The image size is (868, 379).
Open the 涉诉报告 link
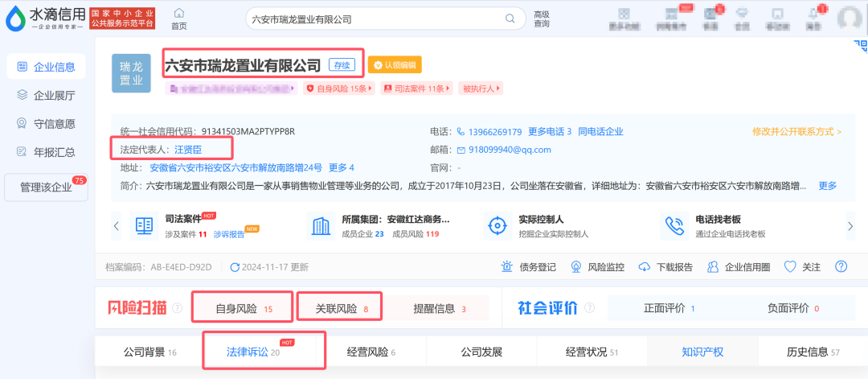click(229, 234)
